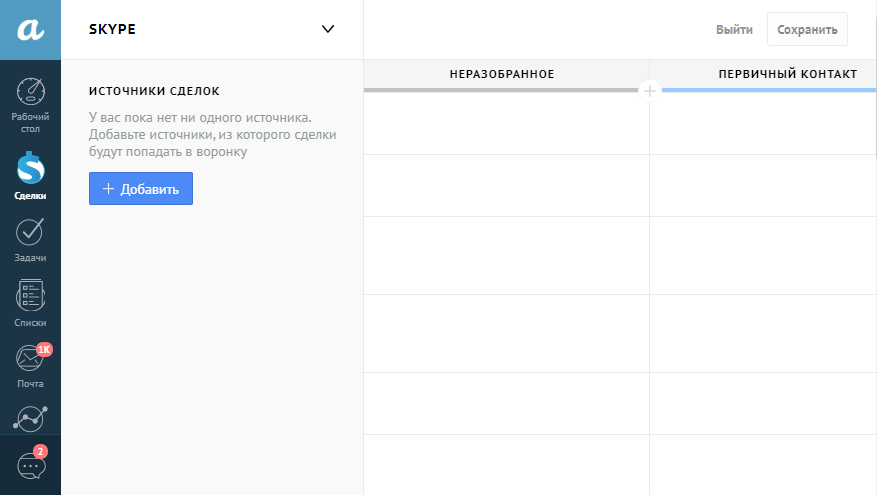Click the Добавить source button
Screen dimensions: 877x495
[141, 188]
